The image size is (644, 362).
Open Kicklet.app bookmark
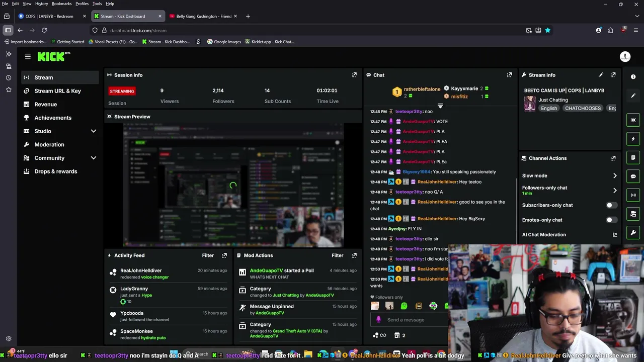tap(269, 42)
